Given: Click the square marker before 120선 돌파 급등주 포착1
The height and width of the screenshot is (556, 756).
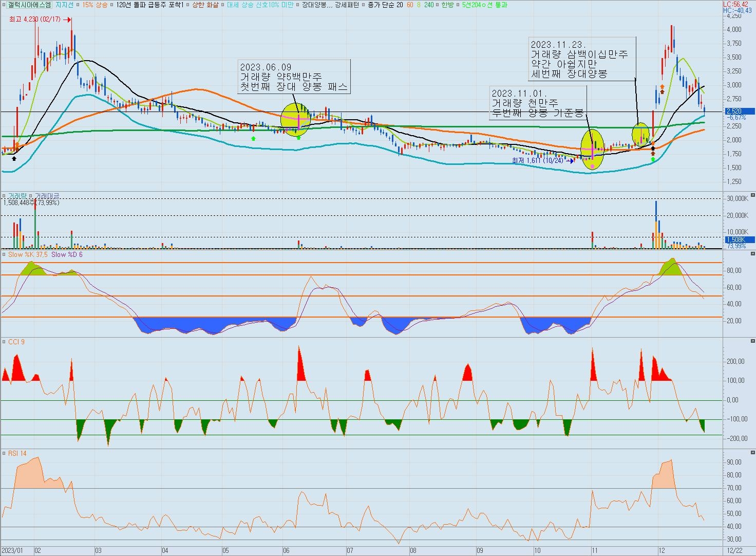Looking at the screenshot, I should (x=112, y=5).
